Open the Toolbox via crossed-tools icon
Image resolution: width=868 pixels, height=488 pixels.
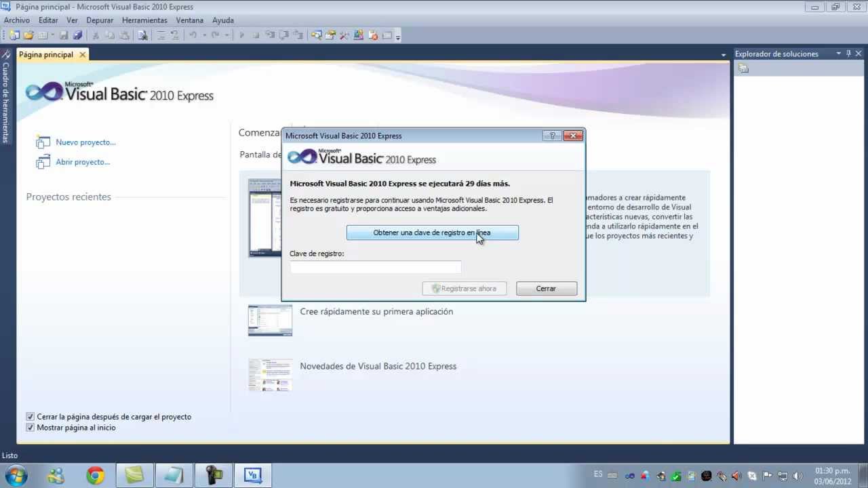344,35
